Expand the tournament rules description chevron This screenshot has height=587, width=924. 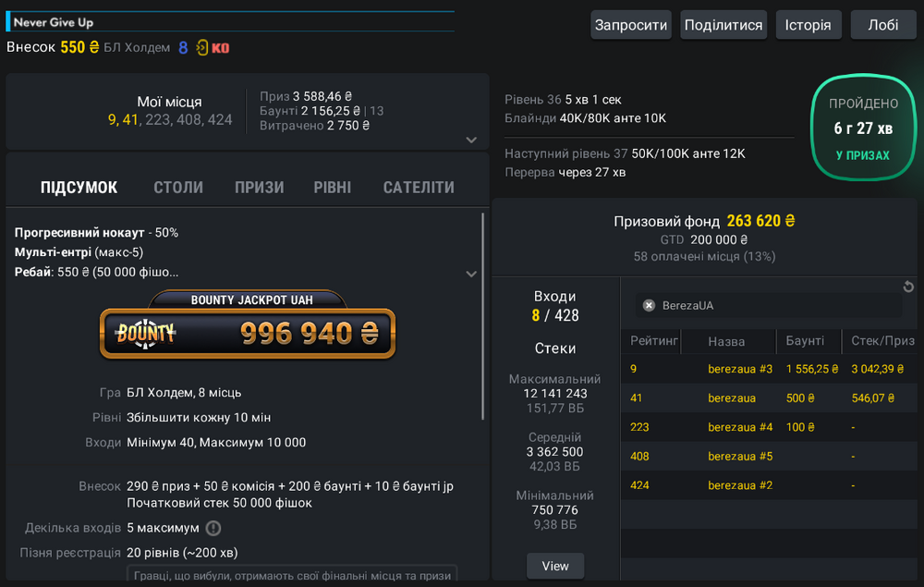pyautogui.click(x=471, y=274)
